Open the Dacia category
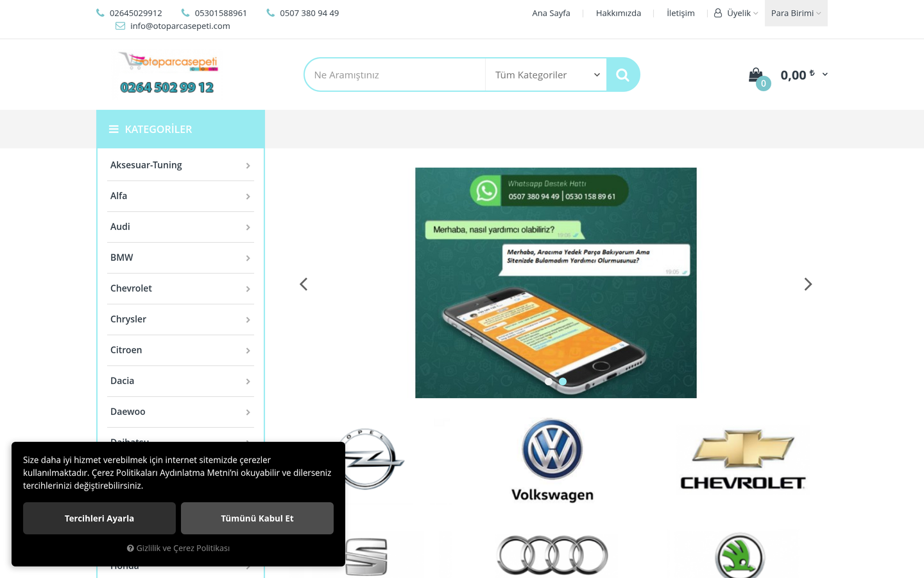Viewport: 924px width, 578px height. (x=123, y=381)
